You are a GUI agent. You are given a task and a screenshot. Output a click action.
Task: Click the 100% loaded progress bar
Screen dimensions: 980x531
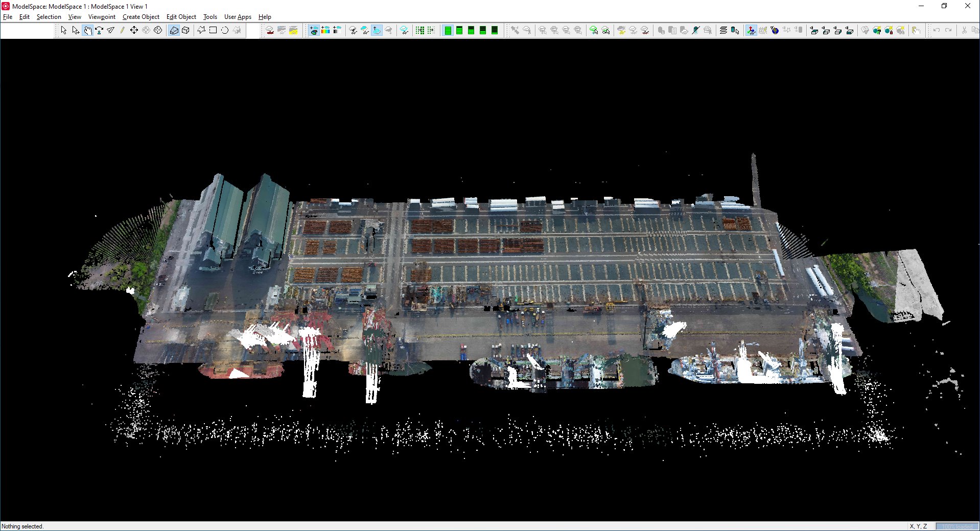956,525
